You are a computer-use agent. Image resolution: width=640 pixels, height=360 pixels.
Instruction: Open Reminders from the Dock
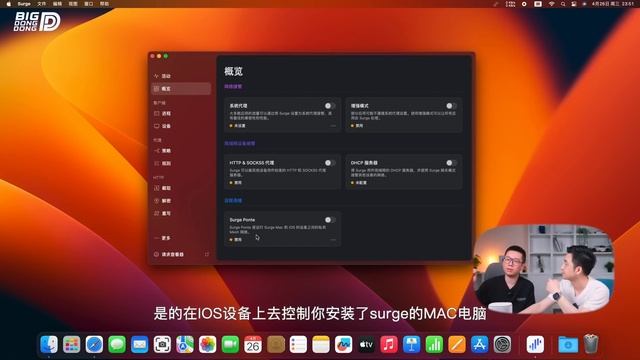(x=298, y=344)
